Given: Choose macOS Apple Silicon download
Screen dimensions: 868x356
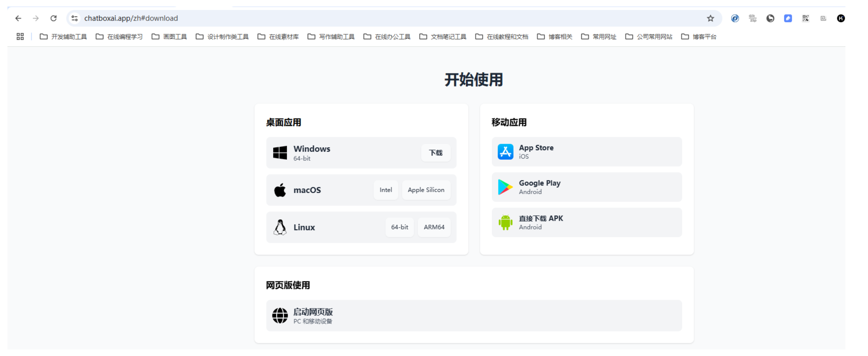Looking at the screenshot, I should pos(426,190).
